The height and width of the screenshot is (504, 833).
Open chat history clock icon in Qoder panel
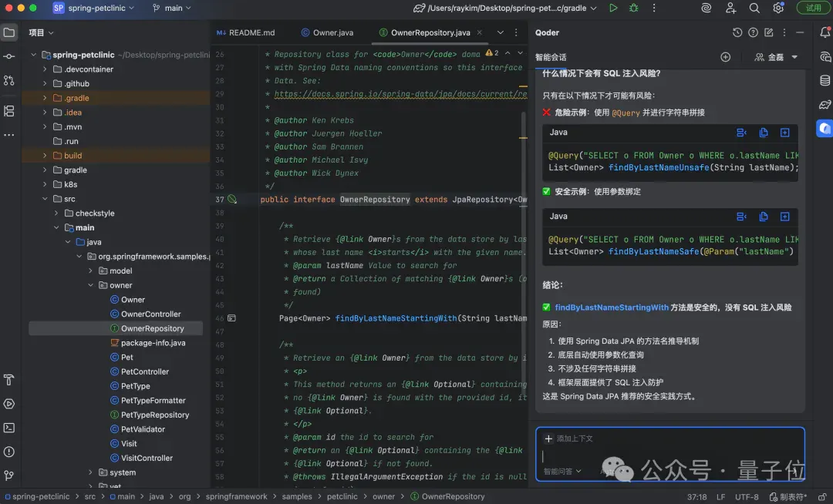tap(737, 32)
